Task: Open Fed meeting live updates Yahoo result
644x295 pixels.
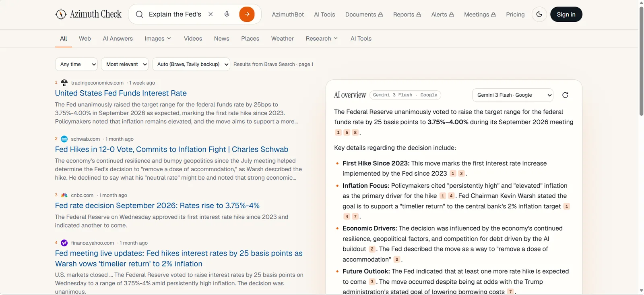Action: click(179, 258)
